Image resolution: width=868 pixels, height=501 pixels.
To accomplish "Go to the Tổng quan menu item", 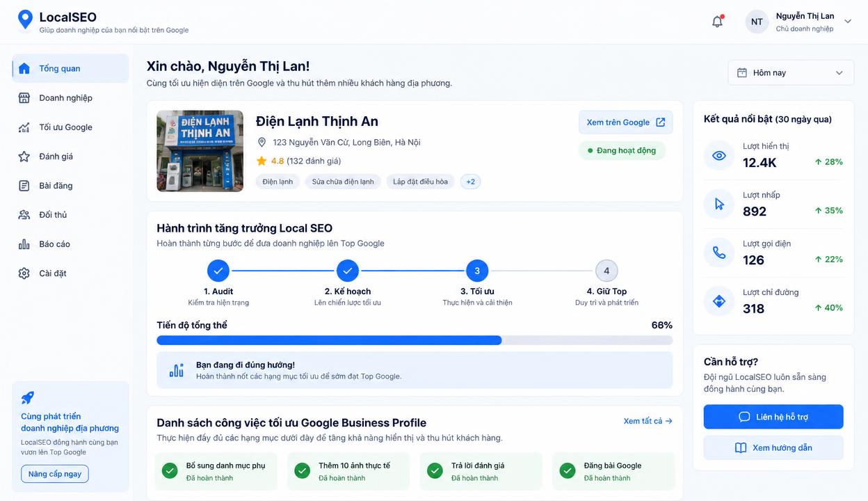I will [70, 68].
